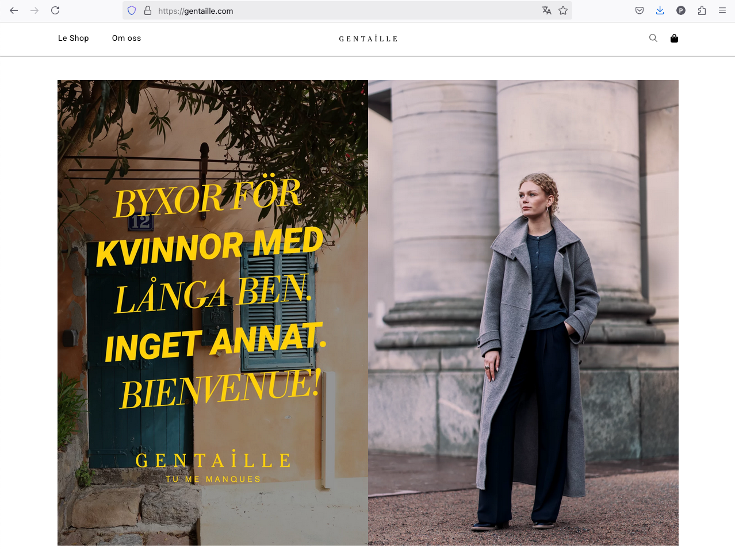
Task: Open the Firefox account profile icon
Action: point(681,10)
